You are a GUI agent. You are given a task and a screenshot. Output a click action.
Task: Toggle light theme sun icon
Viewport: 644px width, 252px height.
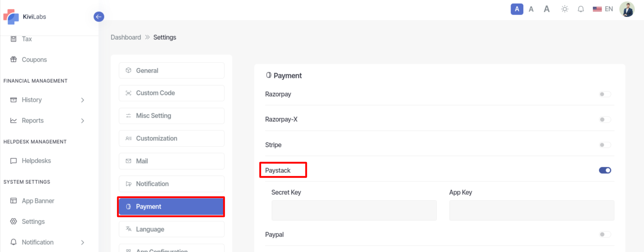point(565,9)
